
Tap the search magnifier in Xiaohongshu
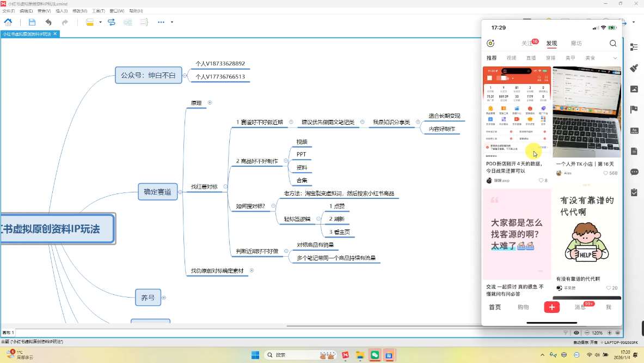click(x=613, y=43)
